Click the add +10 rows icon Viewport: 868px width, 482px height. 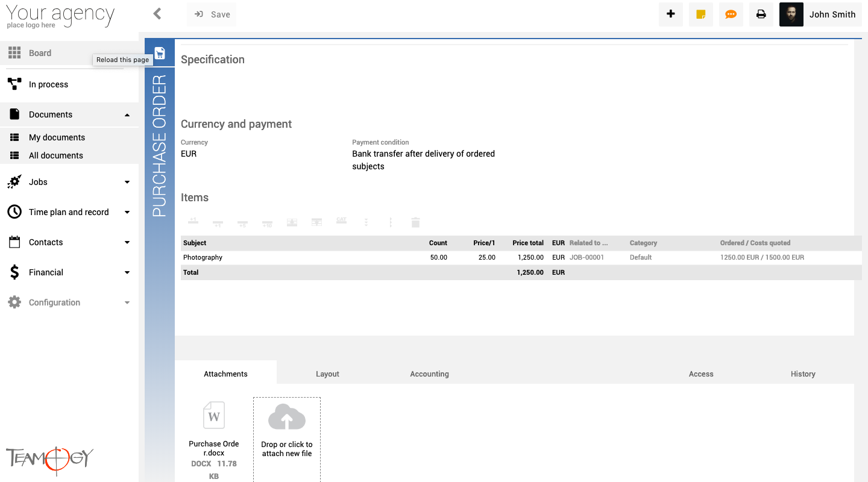pyautogui.click(x=267, y=223)
